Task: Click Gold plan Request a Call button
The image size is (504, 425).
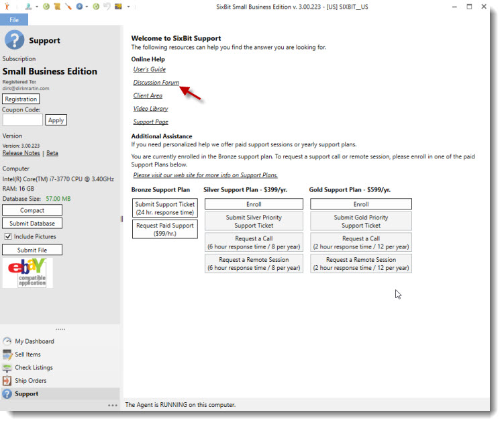Action: [x=361, y=242]
